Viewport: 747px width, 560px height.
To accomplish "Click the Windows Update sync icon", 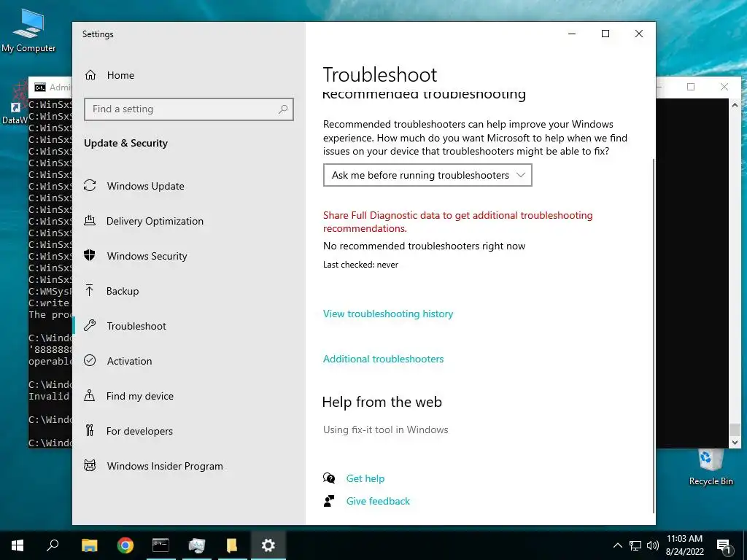I will coord(90,186).
